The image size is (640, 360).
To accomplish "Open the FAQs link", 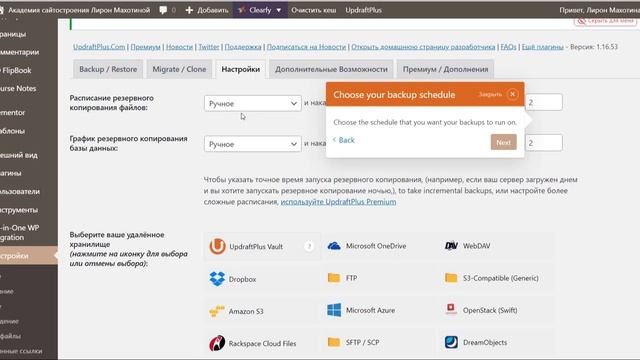I will click(508, 47).
